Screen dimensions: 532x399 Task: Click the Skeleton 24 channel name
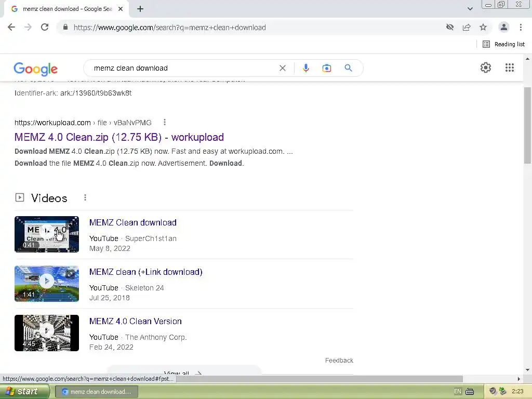(144, 288)
